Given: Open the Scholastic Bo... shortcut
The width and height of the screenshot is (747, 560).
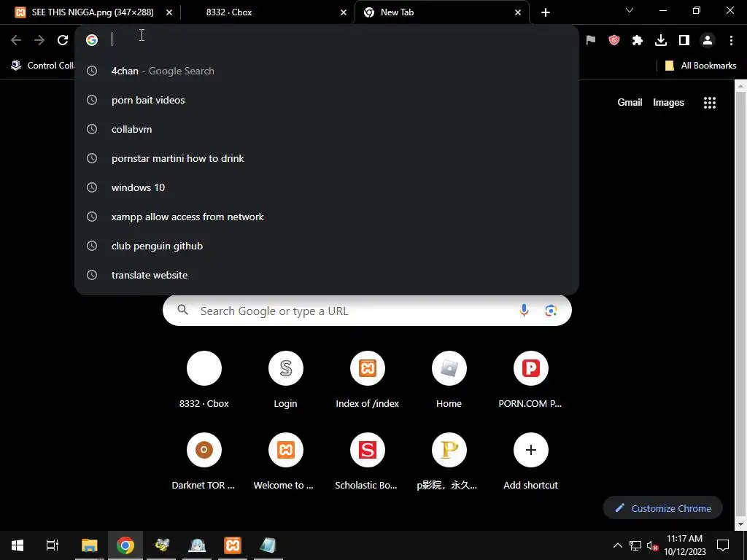Looking at the screenshot, I should 368,462.
